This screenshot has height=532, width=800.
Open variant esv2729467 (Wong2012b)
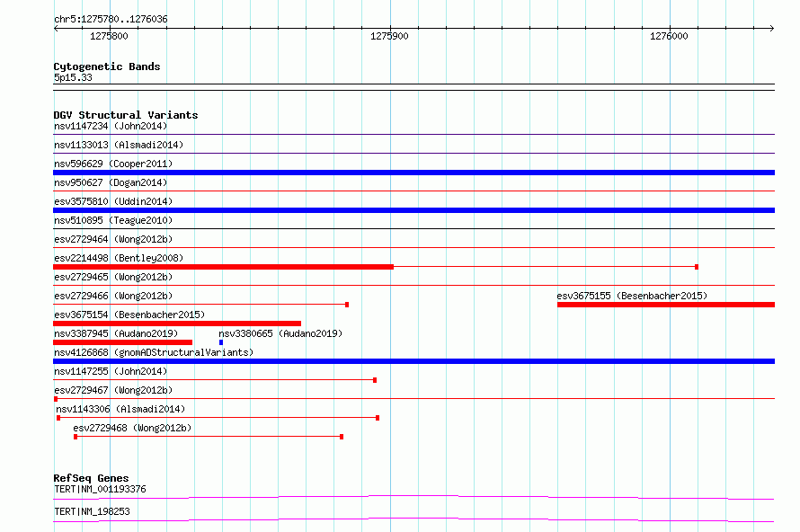click(113, 390)
